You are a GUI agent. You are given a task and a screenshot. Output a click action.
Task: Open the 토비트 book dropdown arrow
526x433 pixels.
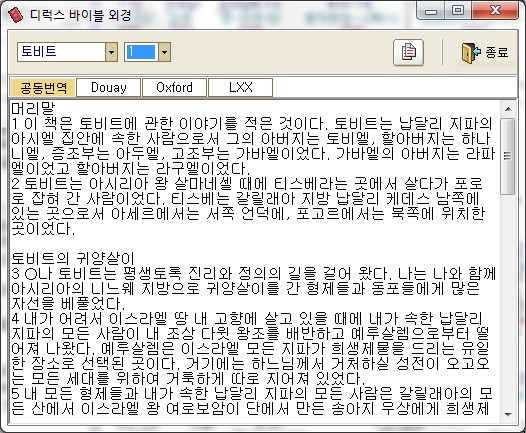111,52
